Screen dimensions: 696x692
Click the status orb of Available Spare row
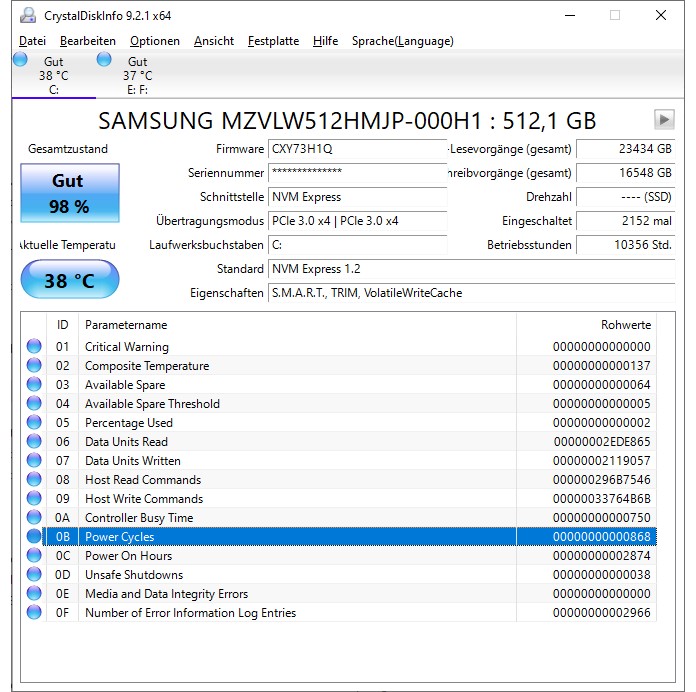tap(34, 384)
